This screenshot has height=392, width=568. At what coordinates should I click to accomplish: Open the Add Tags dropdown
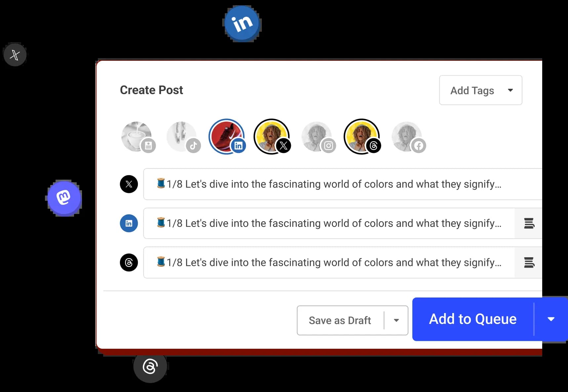pyautogui.click(x=480, y=90)
